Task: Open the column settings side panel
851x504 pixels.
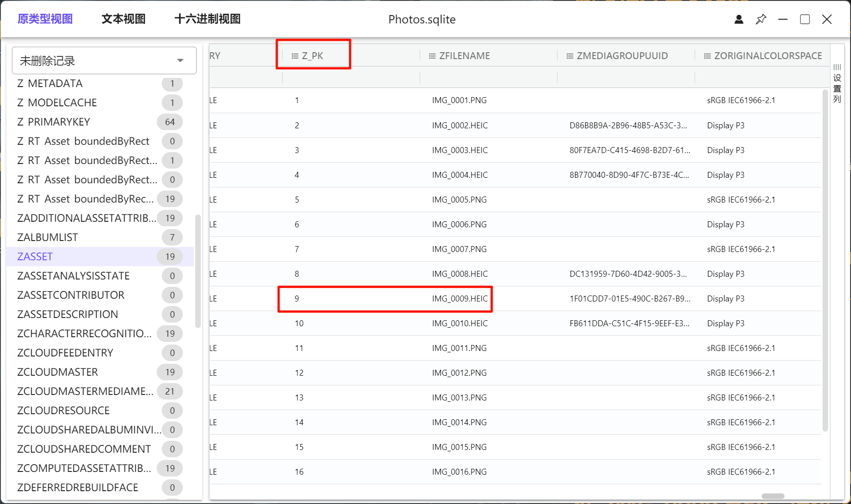Action: pos(837,83)
